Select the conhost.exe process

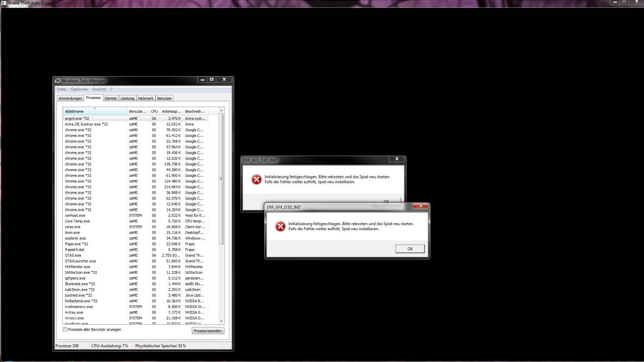point(135,215)
